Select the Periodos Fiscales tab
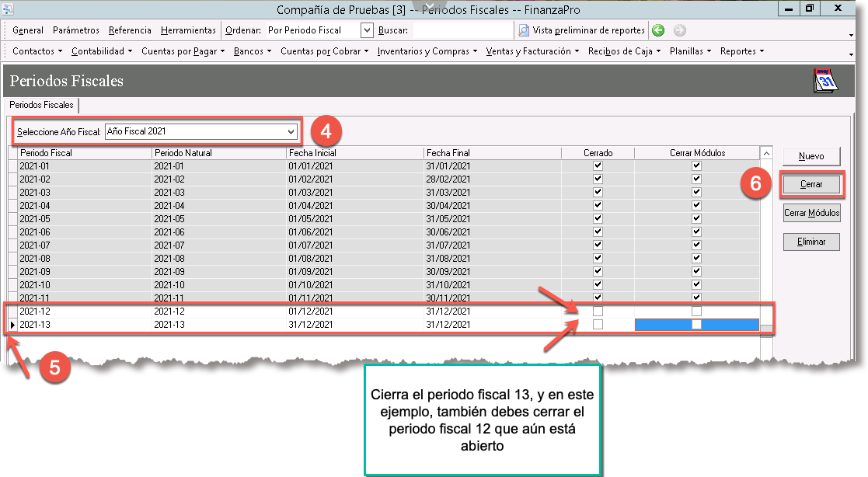The image size is (868, 477). pos(41,105)
